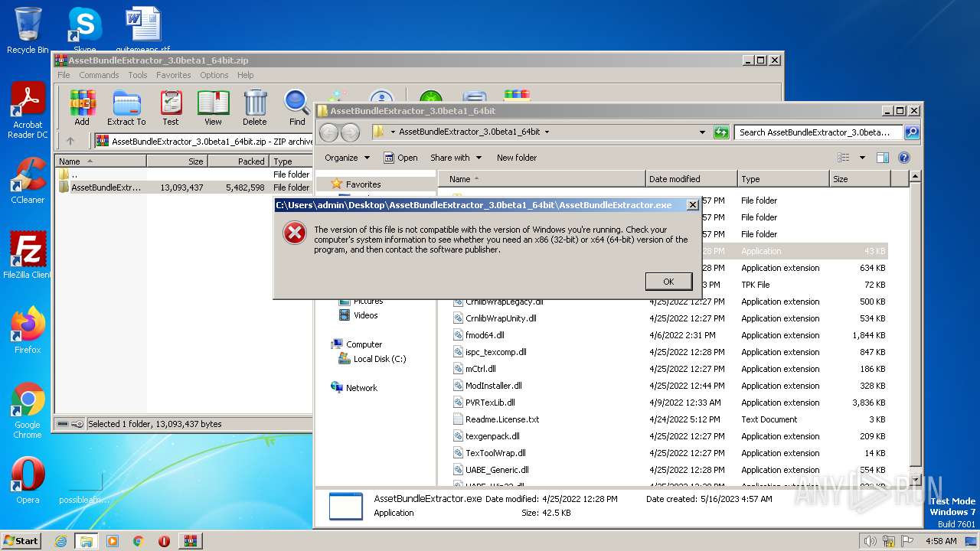
Task: Sort Explorer files by Type column
Action: [783, 179]
